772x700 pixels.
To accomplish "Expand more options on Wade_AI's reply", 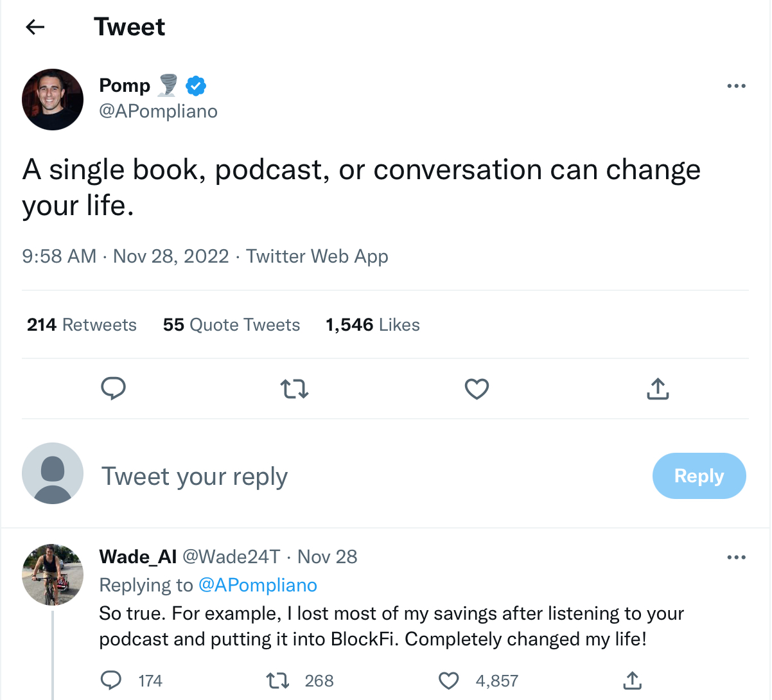I will click(x=736, y=557).
